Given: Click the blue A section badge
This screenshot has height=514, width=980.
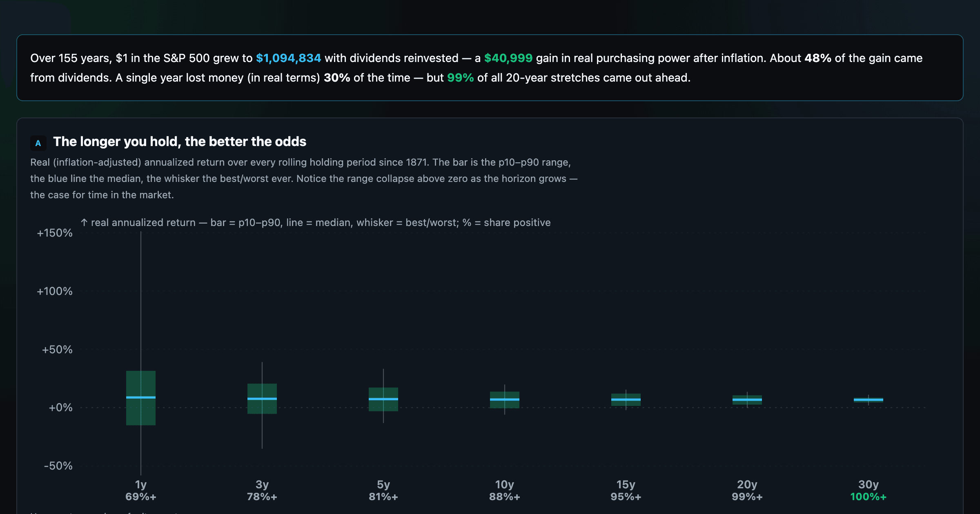Looking at the screenshot, I should [x=38, y=143].
